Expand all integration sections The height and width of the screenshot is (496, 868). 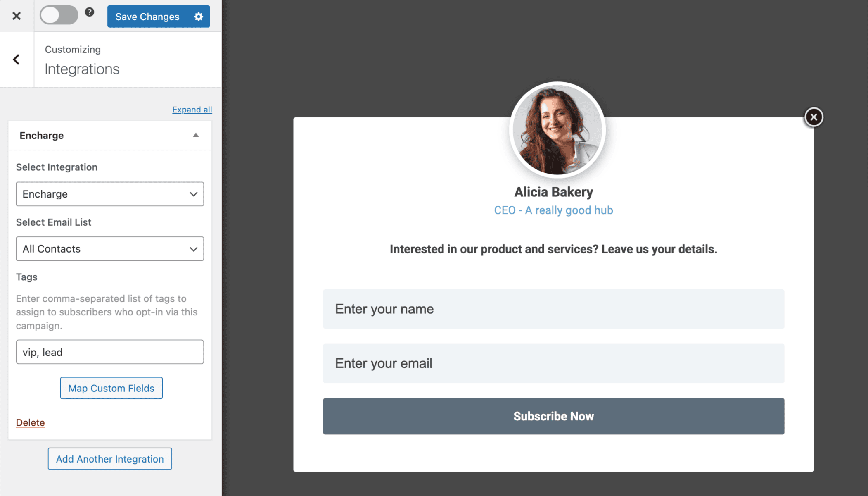191,109
